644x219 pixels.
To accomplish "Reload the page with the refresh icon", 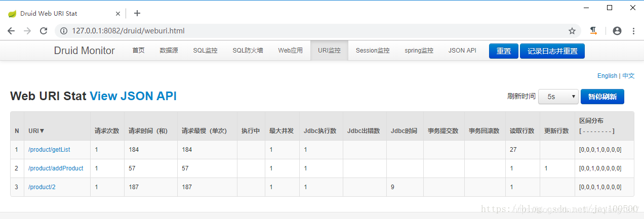I will pyautogui.click(x=44, y=31).
